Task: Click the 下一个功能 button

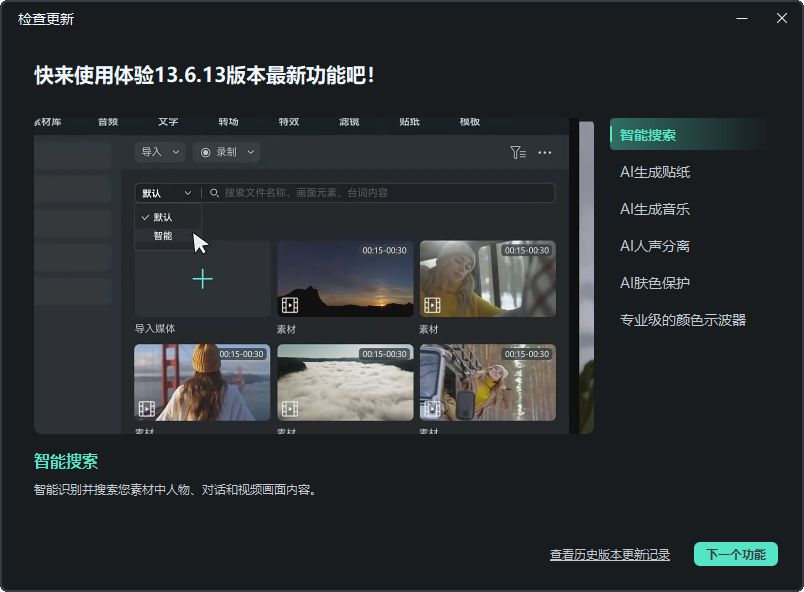Action: [x=735, y=554]
